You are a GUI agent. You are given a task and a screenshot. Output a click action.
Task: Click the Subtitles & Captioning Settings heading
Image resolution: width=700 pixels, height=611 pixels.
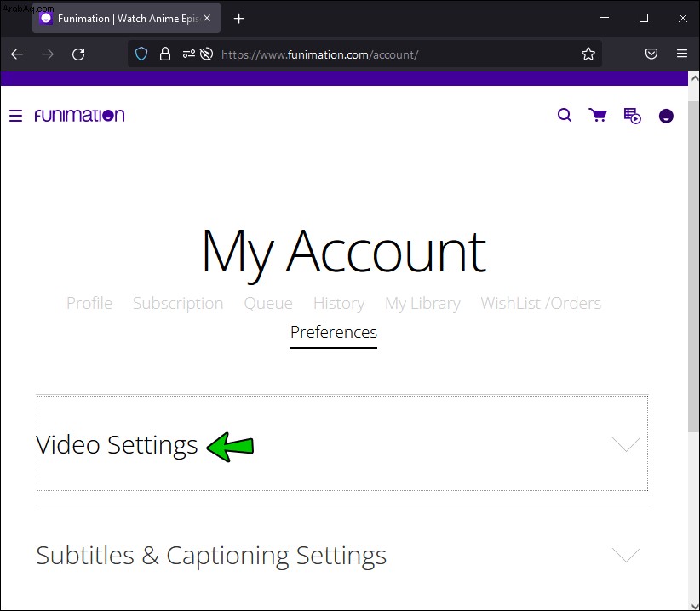211,556
